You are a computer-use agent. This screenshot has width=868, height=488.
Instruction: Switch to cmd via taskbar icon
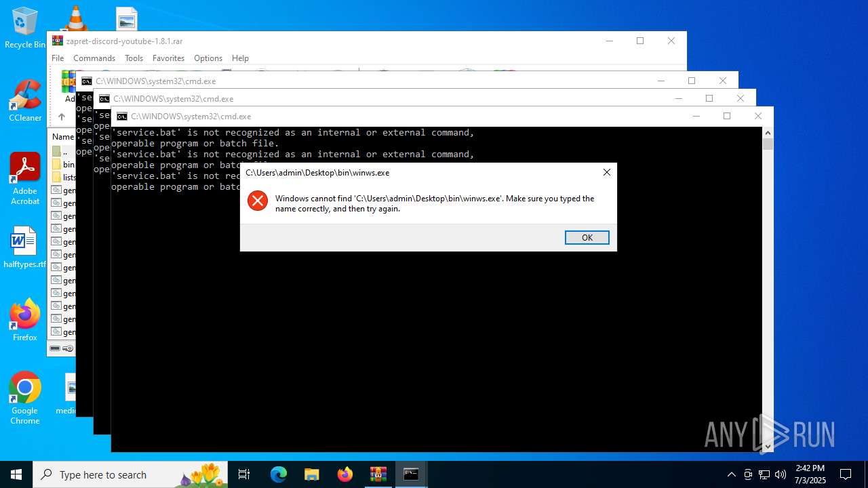click(411, 474)
